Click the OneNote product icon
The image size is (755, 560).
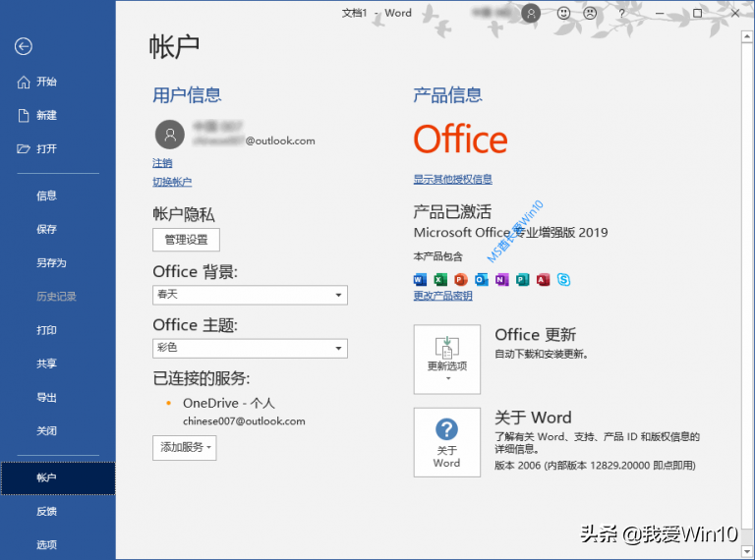tap(501, 280)
